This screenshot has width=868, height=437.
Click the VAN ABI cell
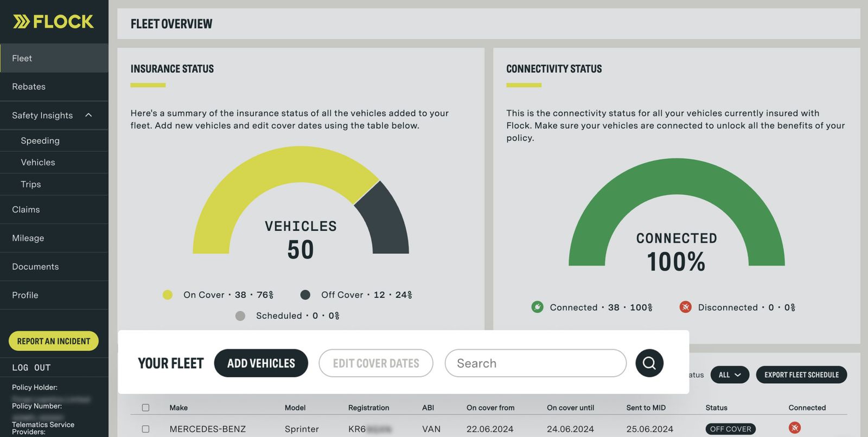click(431, 429)
